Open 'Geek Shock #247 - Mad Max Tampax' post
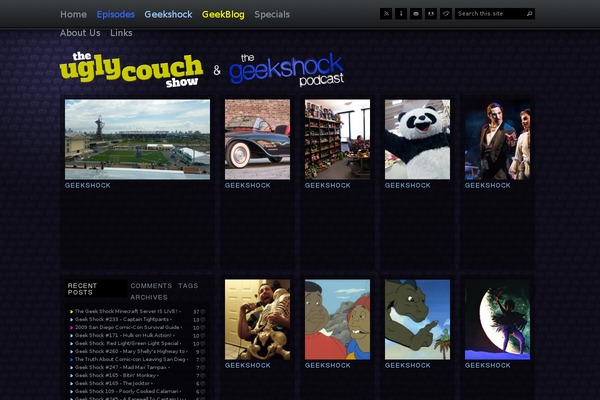This screenshot has width=600, height=400. [x=121, y=367]
